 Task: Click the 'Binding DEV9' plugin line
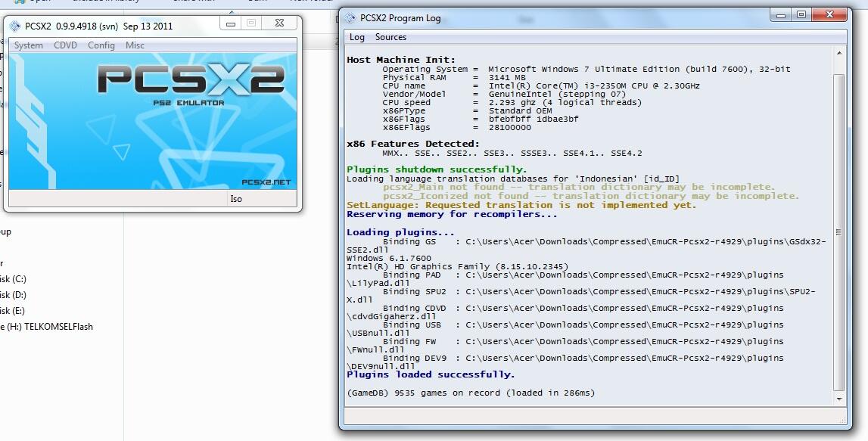pos(565,362)
